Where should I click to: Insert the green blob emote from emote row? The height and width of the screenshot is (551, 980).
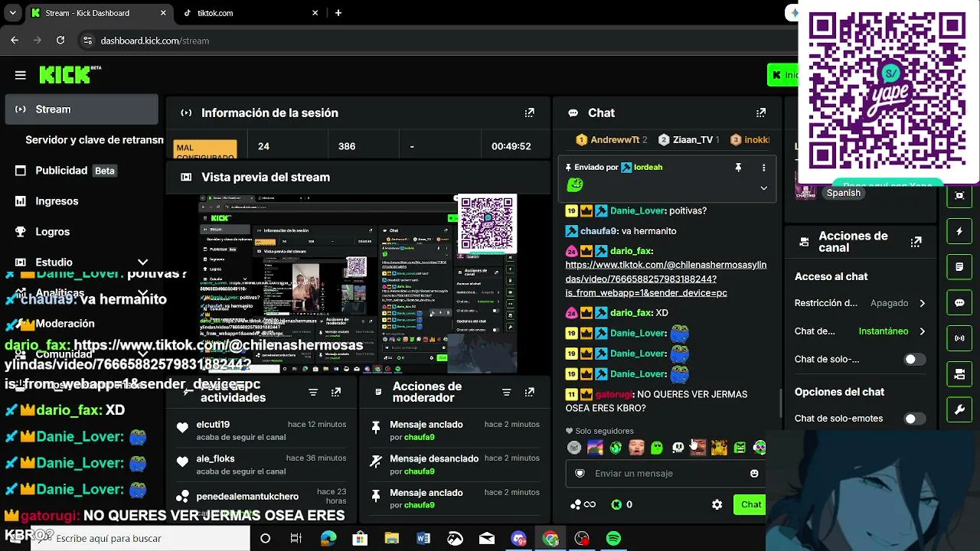(656, 448)
